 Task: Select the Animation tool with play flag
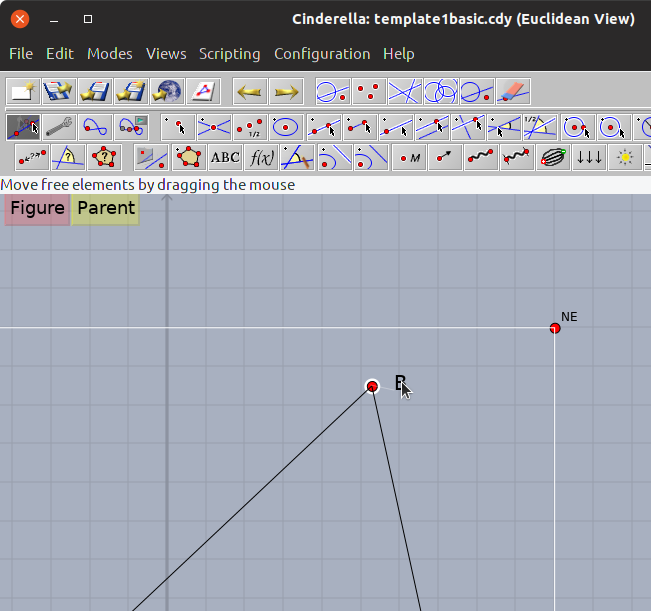click(131, 127)
